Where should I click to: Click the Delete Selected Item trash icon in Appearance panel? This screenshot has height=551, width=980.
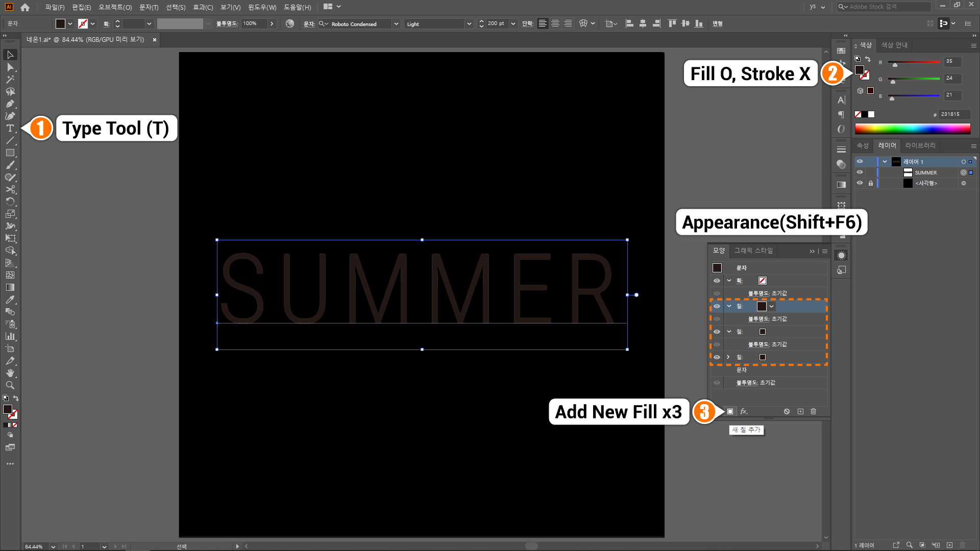point(814,411)
